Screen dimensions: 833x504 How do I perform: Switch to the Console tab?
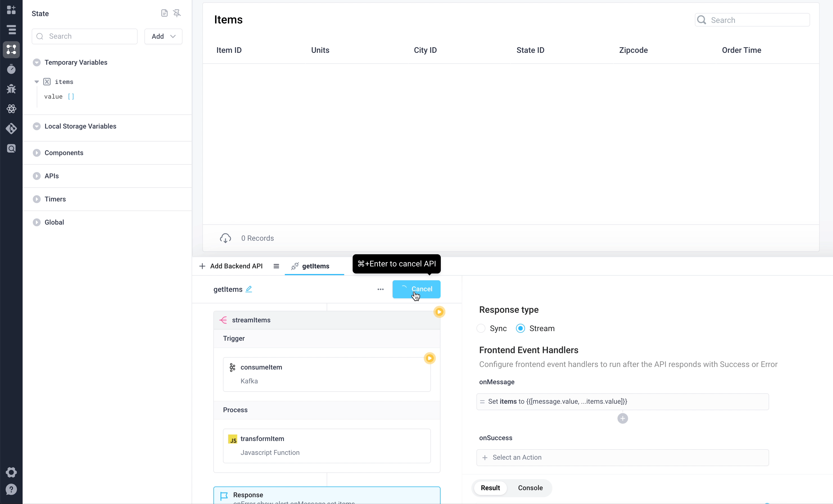point(530,487)
